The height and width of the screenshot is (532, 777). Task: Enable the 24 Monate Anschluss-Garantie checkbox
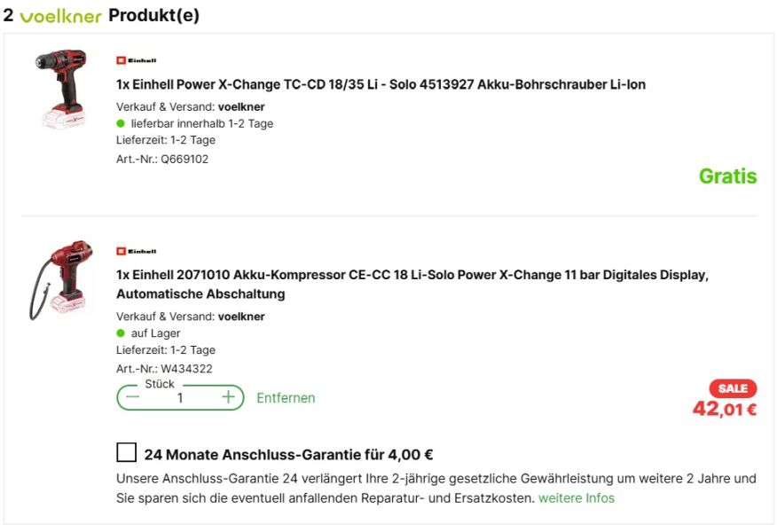[x=126, y=453]
